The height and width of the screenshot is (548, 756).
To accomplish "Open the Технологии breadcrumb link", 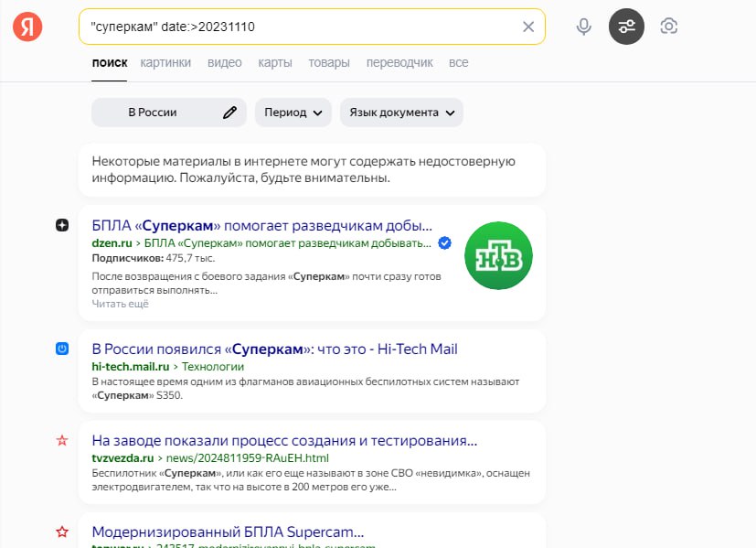I will 213,367.
